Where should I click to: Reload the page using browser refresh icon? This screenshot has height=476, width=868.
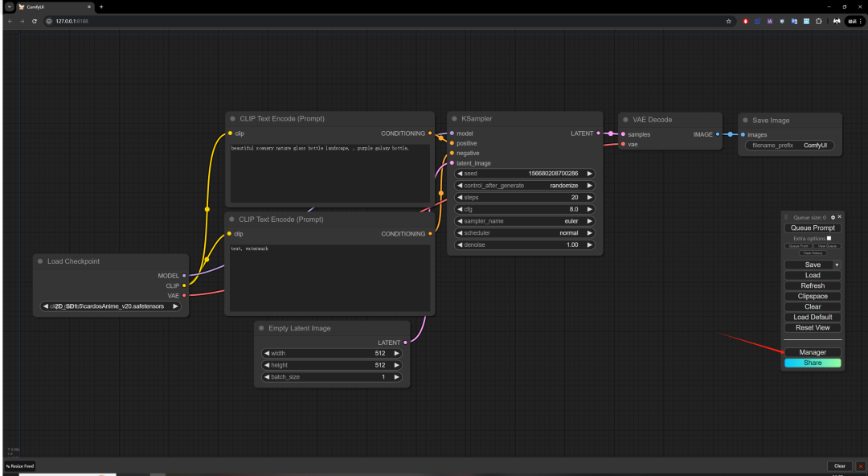point(35,21)
